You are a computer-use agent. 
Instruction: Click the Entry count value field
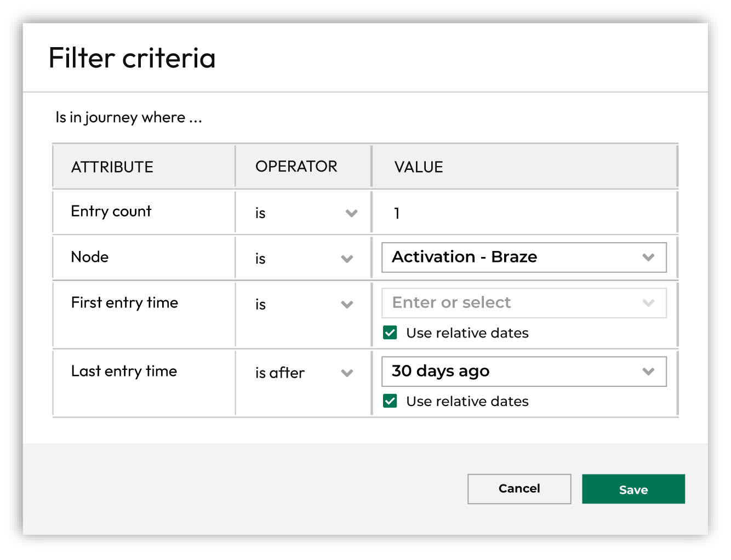(x=524, y=213)
